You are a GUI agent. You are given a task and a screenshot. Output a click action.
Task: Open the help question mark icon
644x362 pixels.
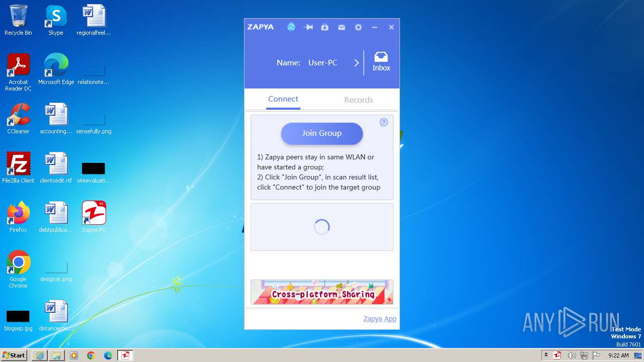click(x=384, y=122)
